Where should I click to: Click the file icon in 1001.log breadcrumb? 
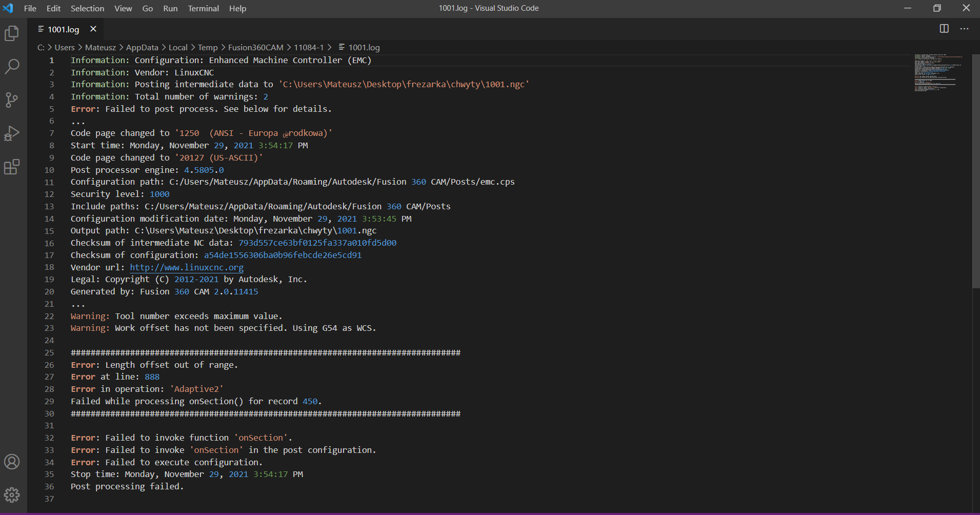tap(342, 47)
